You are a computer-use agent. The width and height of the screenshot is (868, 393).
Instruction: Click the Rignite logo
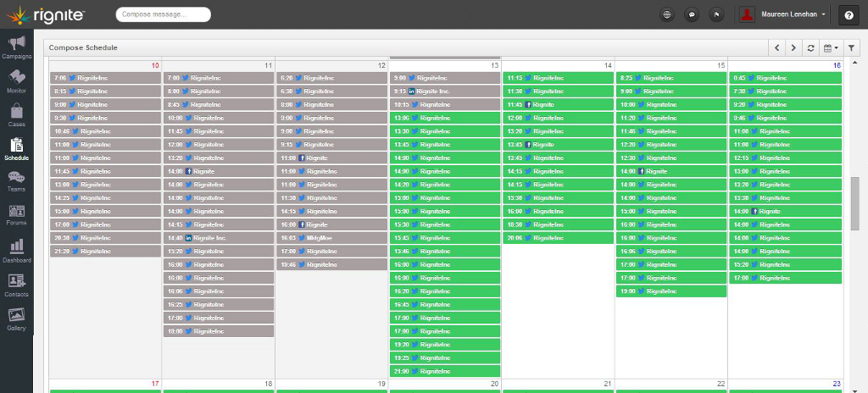46,15
